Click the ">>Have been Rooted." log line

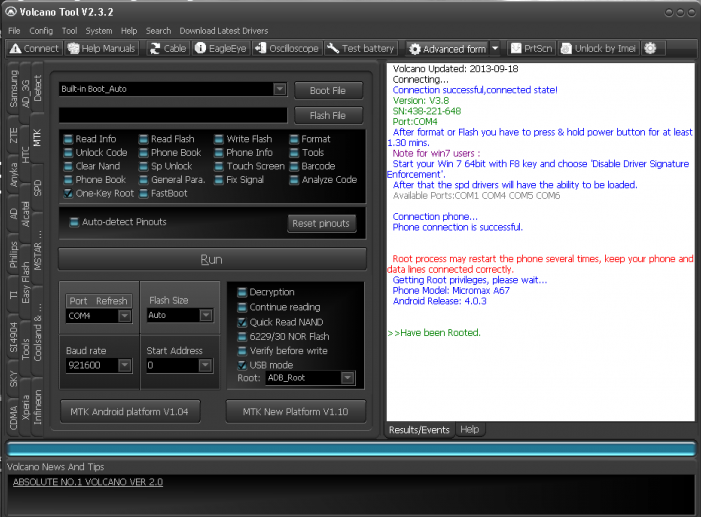tap(434, 333)
